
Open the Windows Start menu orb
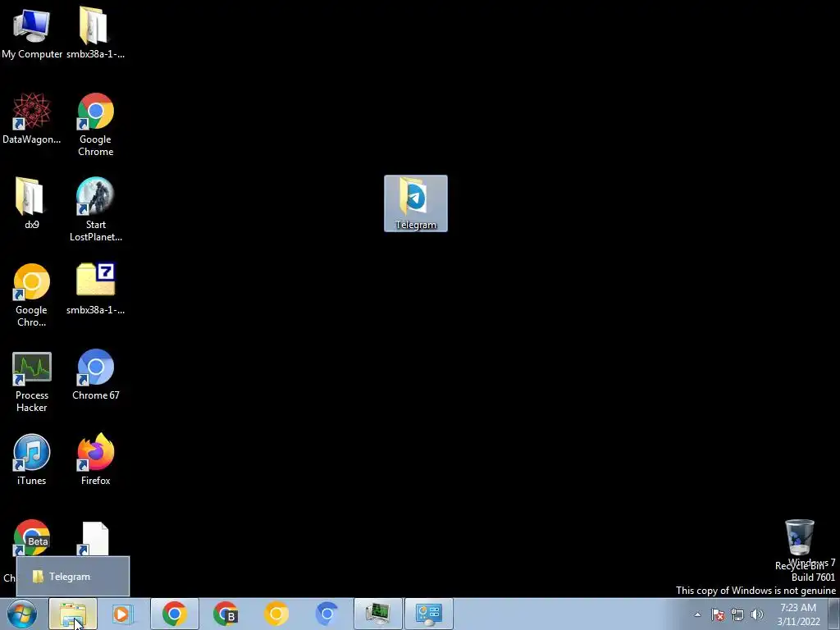click(x=21, y=614)
